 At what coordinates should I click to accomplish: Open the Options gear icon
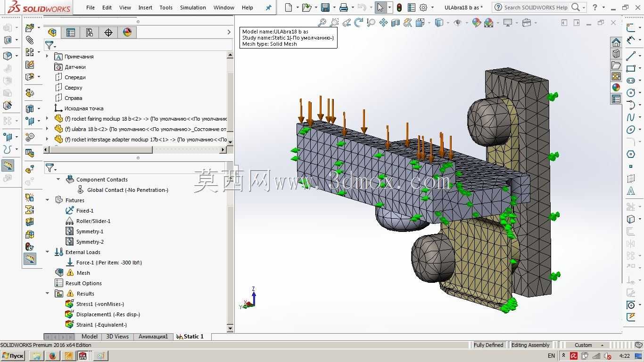423,8
